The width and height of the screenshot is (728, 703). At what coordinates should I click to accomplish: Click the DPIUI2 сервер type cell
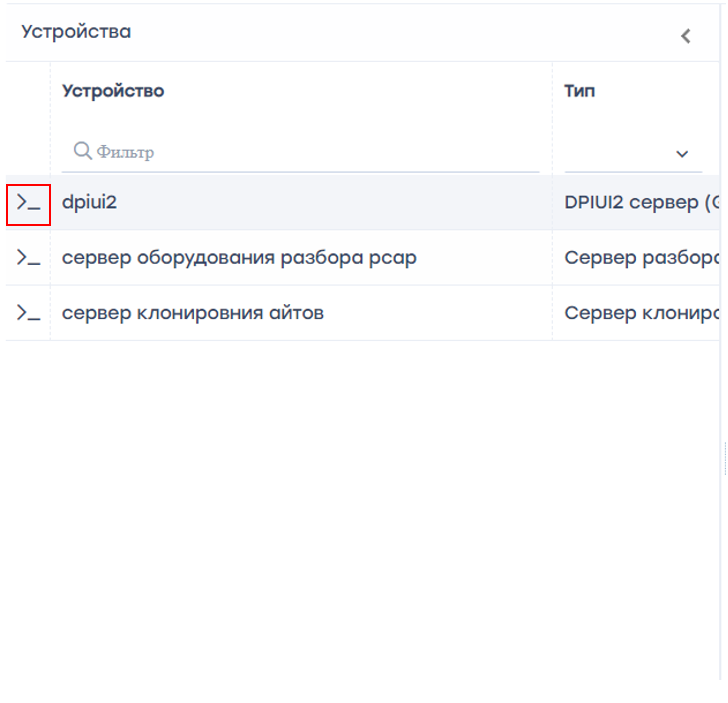[x=640, y=203]
